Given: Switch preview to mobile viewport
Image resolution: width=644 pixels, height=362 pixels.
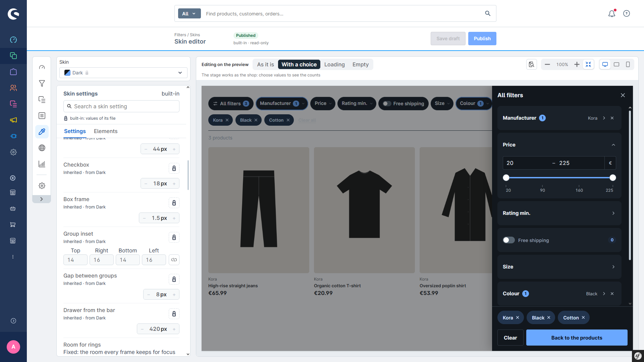Looking at the screenshot, I should pos(628,64).
